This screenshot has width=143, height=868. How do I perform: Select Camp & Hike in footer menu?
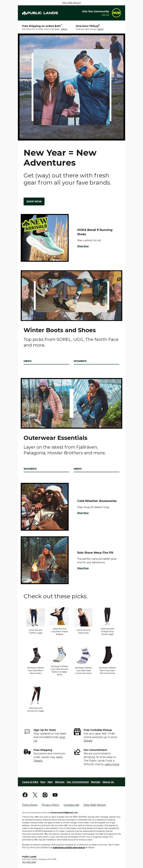coord(30,782)
